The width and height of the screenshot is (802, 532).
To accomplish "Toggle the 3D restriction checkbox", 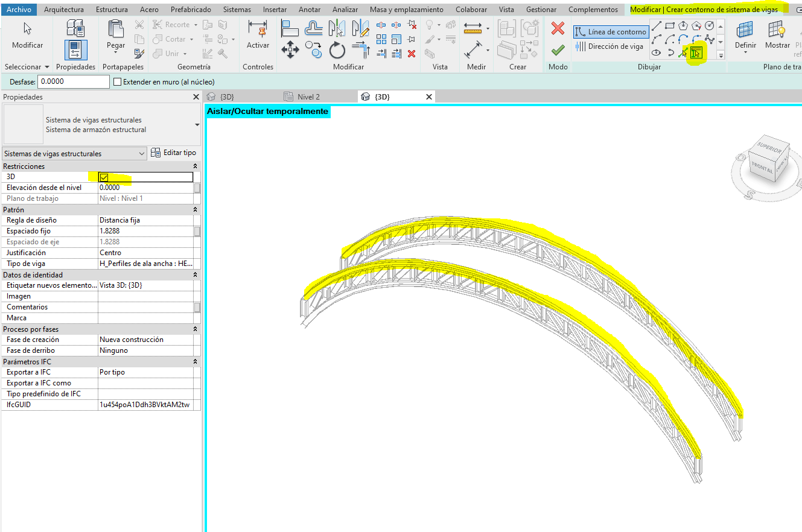I will pos(104,177).
